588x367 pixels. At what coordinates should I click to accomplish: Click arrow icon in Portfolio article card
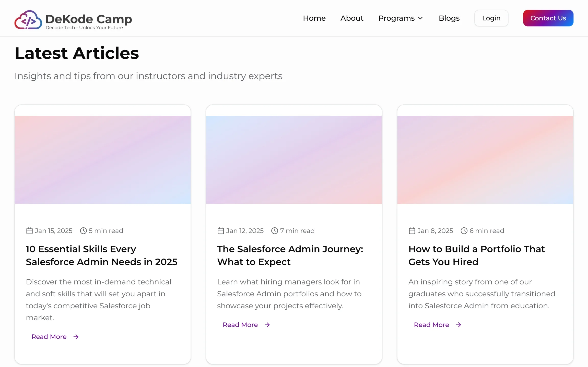(458, 325)
